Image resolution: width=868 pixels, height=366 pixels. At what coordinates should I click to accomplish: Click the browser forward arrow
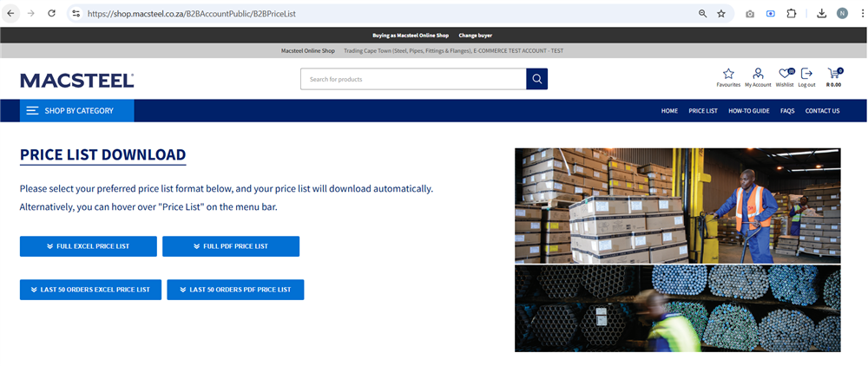tap(31, 13)
